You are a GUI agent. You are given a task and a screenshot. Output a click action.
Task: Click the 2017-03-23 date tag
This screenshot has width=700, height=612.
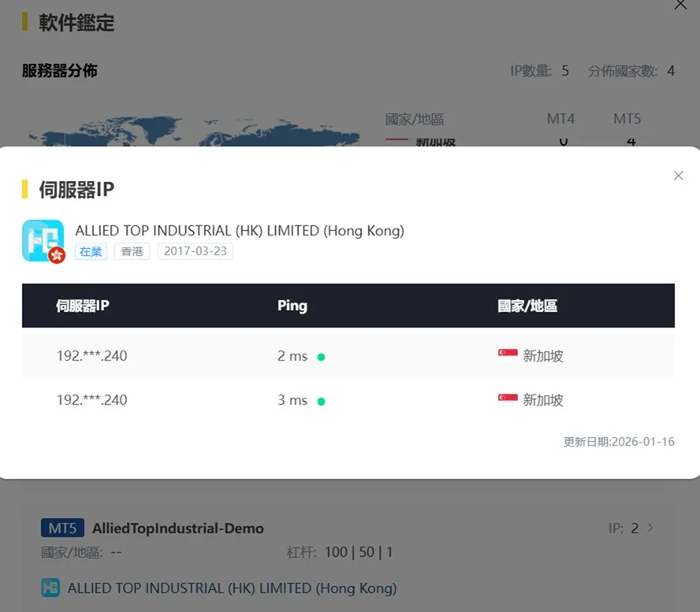pyautogui.click(x=195, y=251)
